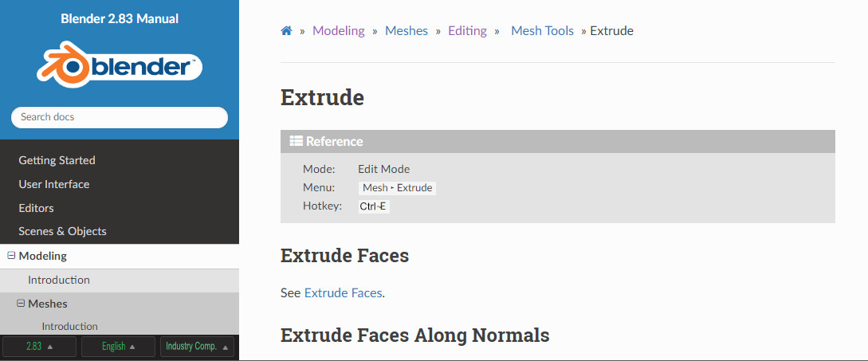Click the home icon in breadcrumb

tap(286, 31)
